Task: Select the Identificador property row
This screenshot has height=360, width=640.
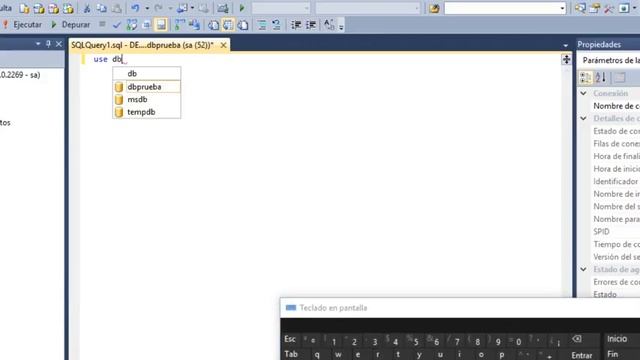Action: click(x=616, y=181)
